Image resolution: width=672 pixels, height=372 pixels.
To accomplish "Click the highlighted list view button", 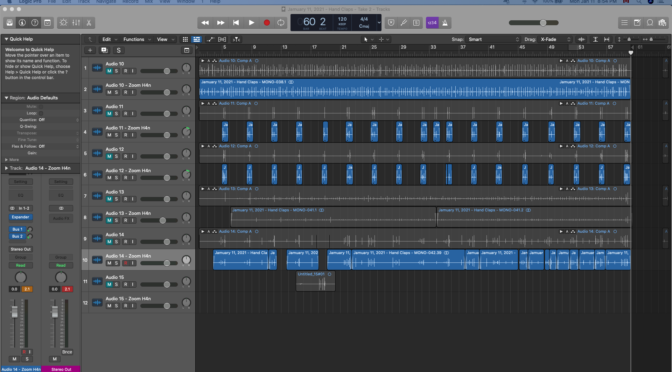I will coord(196,39).
